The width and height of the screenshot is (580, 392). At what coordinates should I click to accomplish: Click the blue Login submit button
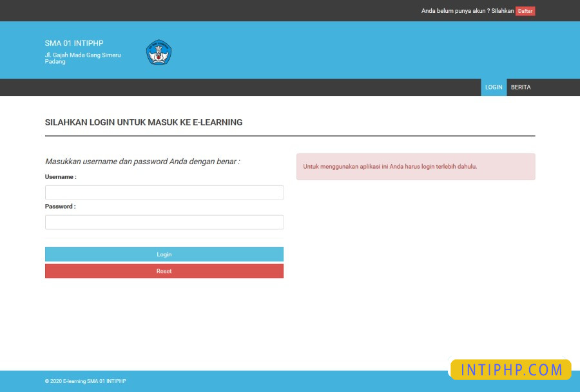pos(164,254)
